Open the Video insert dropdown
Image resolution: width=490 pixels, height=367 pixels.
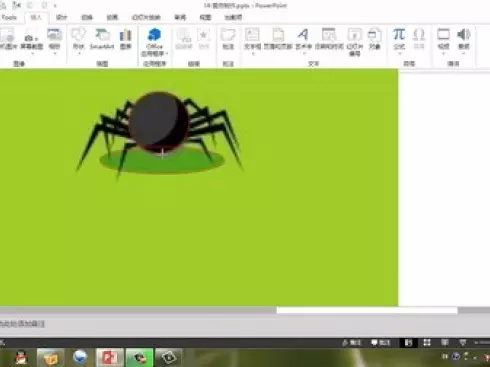[x=443, y=41]
